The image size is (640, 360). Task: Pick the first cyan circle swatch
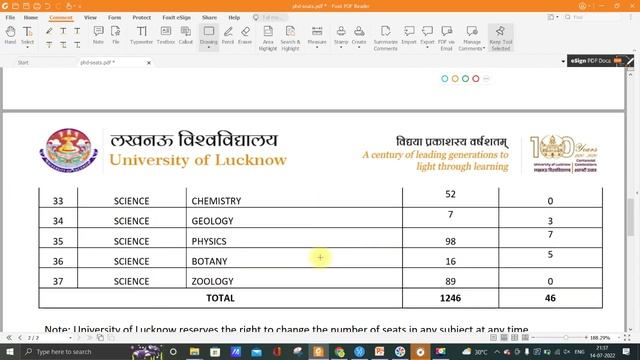click(444, 78)
